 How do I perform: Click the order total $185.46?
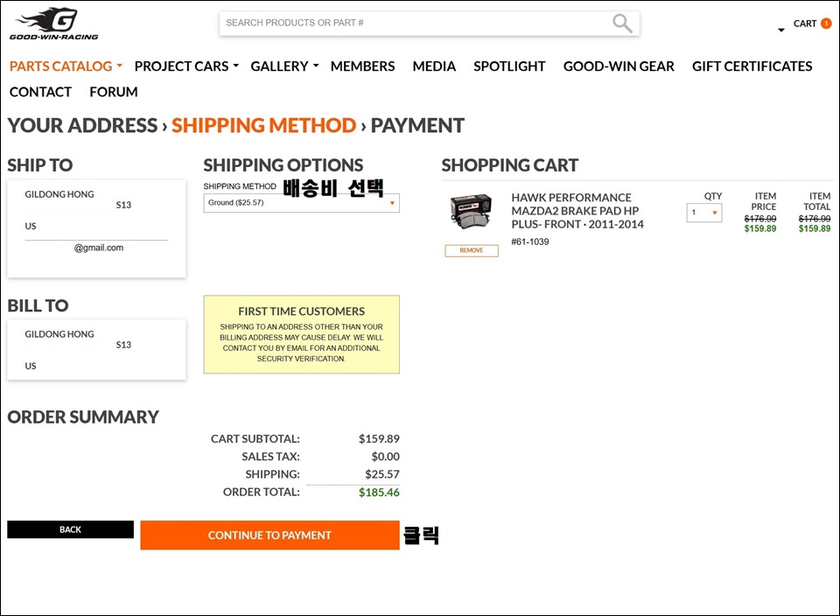tap(379, 493)
